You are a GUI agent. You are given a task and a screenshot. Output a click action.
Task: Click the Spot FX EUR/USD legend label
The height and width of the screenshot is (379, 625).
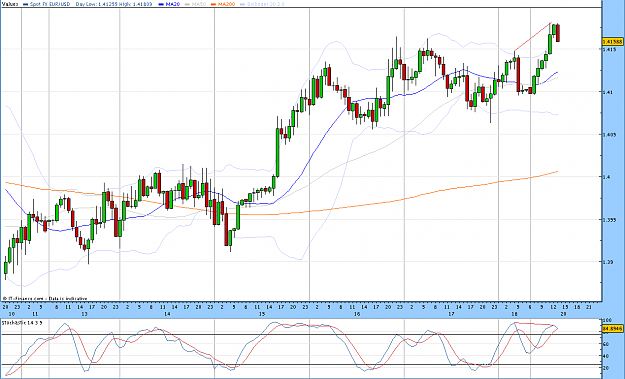[50, 4]
